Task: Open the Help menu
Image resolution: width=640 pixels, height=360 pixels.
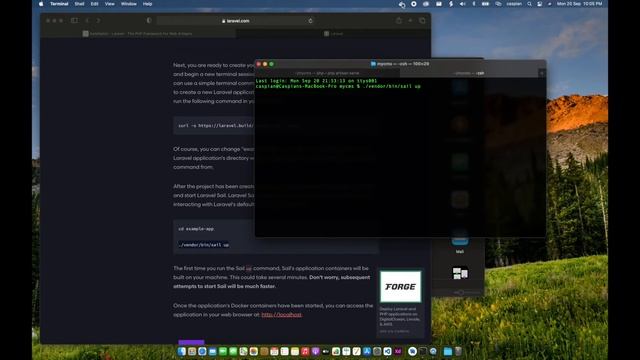Action: click(147, 4)
